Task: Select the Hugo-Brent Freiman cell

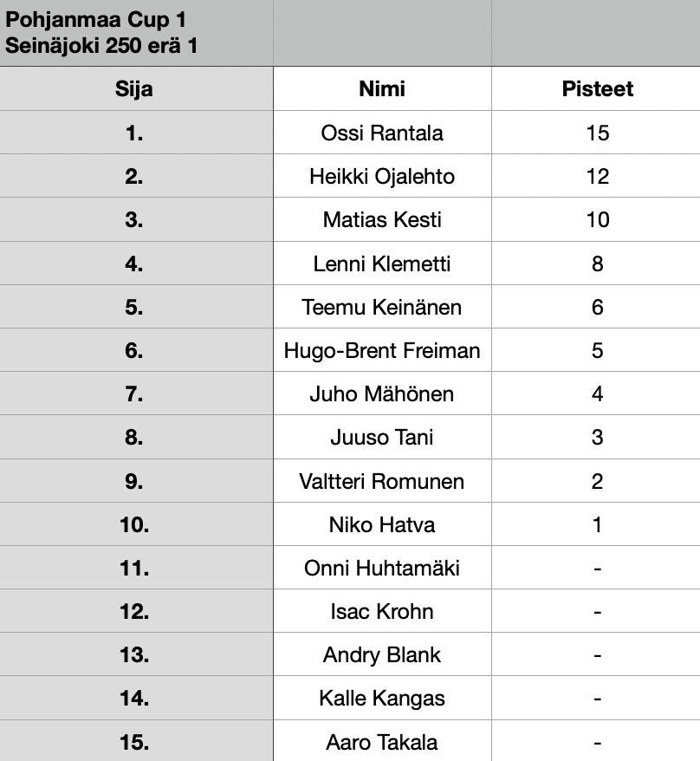Action: 382,350
